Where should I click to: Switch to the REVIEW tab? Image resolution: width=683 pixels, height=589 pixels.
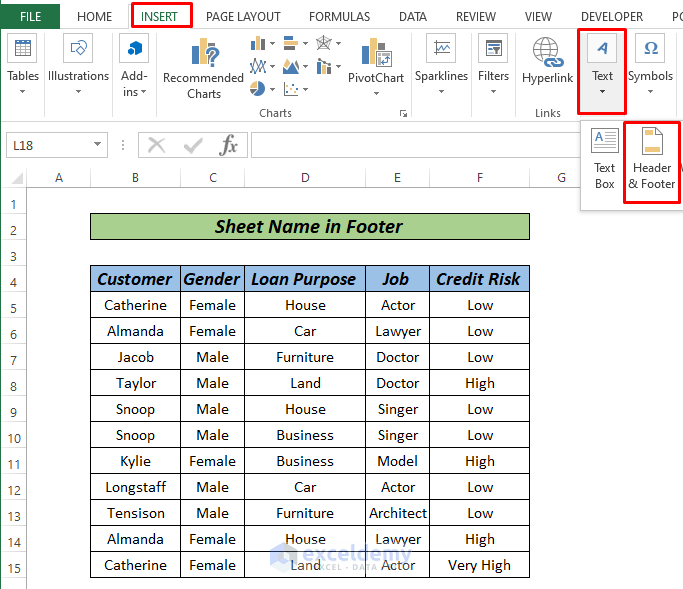476,17
